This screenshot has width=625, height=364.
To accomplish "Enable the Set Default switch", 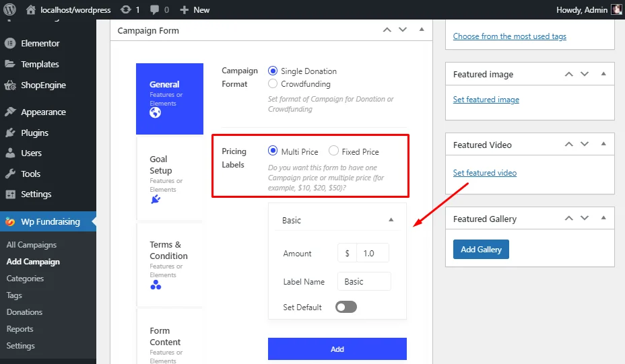I will click(346, 307).
